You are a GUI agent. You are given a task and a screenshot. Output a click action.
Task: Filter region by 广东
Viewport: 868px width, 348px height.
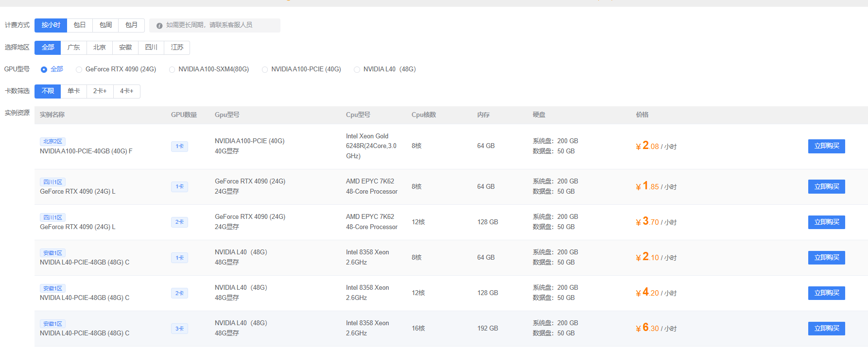point(74,48)
